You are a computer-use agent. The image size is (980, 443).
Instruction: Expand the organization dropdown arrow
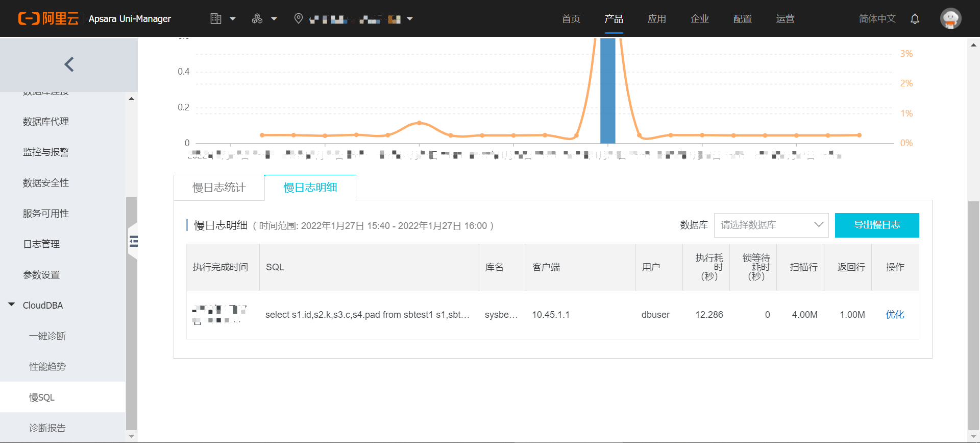coord(233,19)
